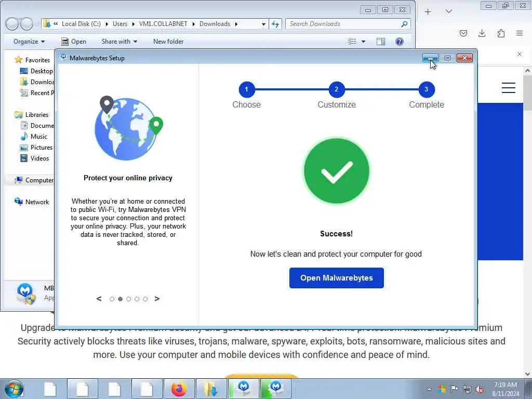The image size is (532, 399).
Task: Save to Pocket icon in browser
Action: 463,33
